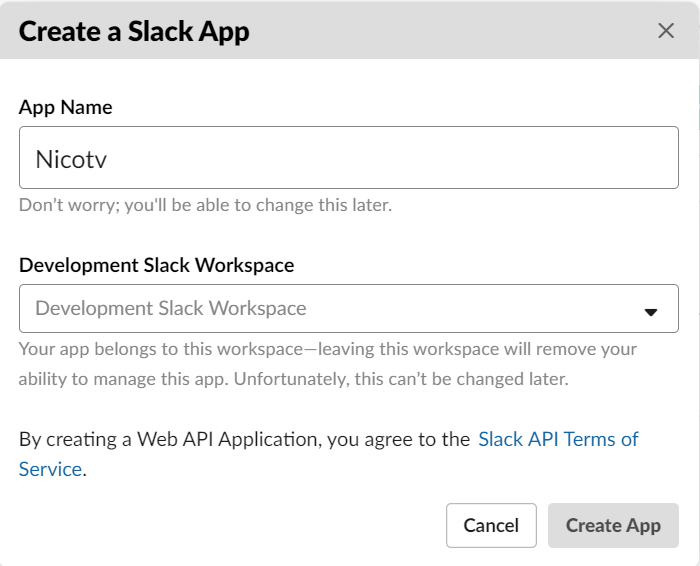Open the Development Slack Workspace dropdown
This screenshot has width=700, height=566.
(348, 308)
